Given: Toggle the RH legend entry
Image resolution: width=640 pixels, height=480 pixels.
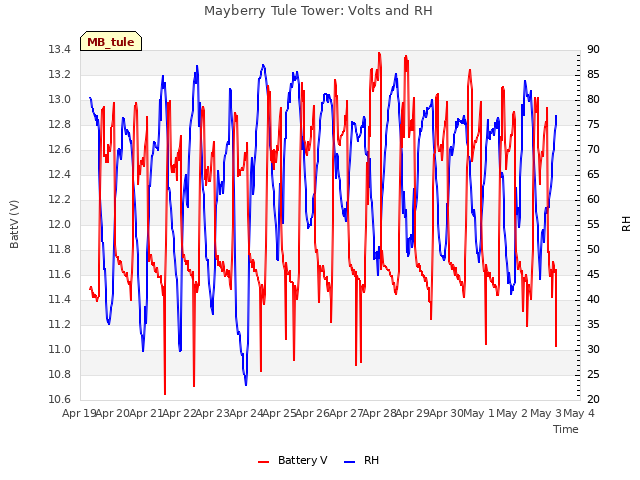Looking at the screenshot, I should (361, 460).
